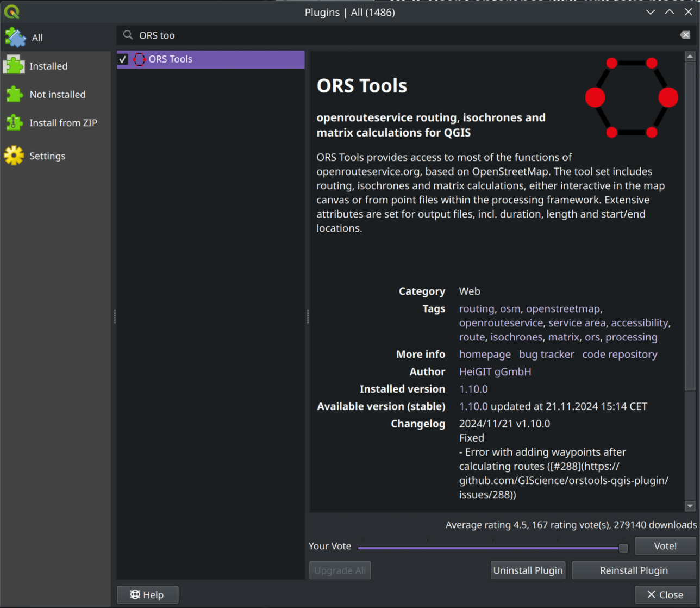The image size is (700, 608).
Task: Close the Plugins dialog
Action: [665, 595]
